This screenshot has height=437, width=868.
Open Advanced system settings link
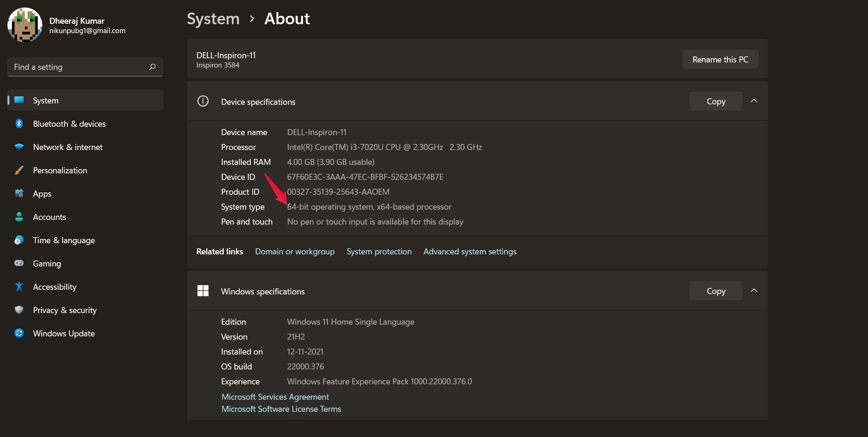[470, 252]
